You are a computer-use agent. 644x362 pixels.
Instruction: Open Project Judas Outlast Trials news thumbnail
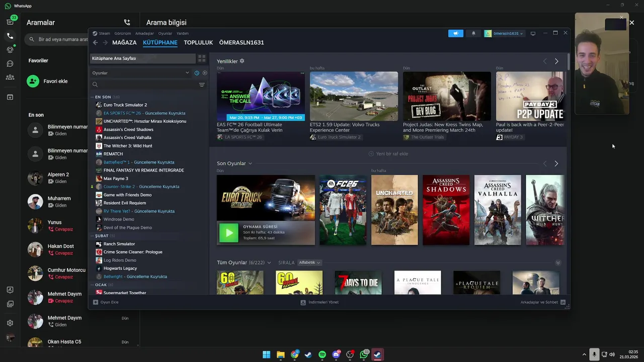[447, 96]
